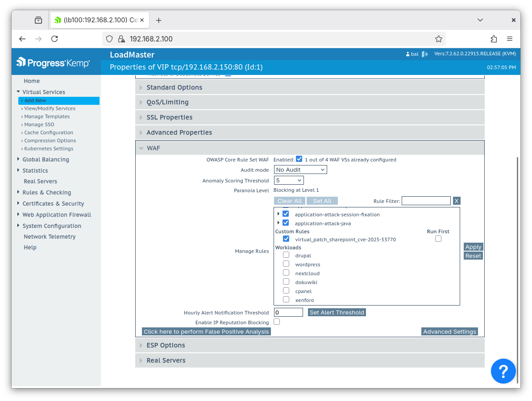532x401 pixels.
Task: Go to Home in sidebar
Action: [32, 81]
